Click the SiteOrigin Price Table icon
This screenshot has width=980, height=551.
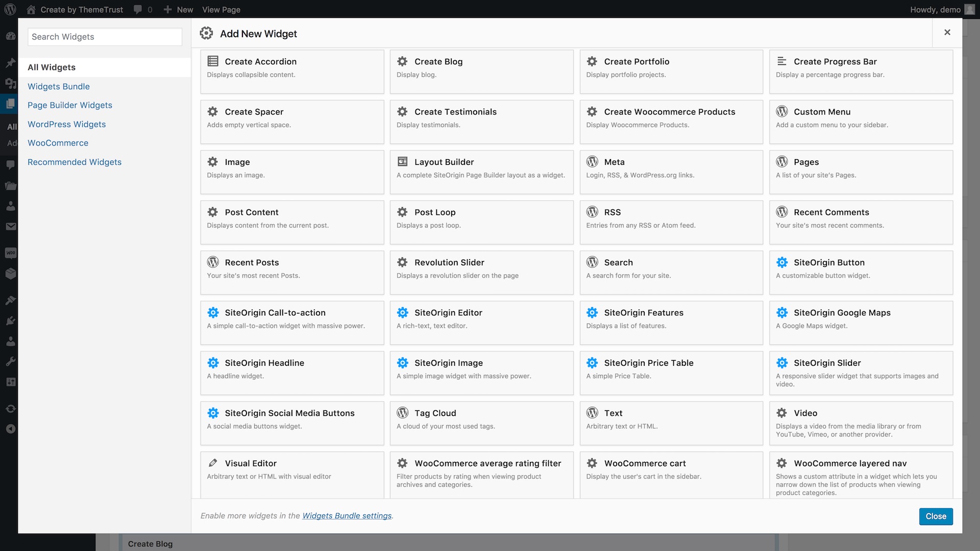(592, 363)
